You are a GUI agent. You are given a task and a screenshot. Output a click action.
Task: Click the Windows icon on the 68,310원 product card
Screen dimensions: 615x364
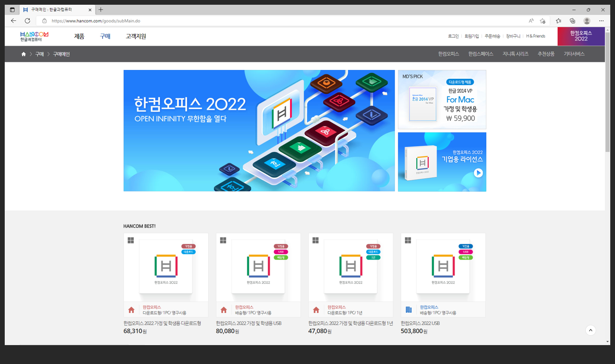131,241
